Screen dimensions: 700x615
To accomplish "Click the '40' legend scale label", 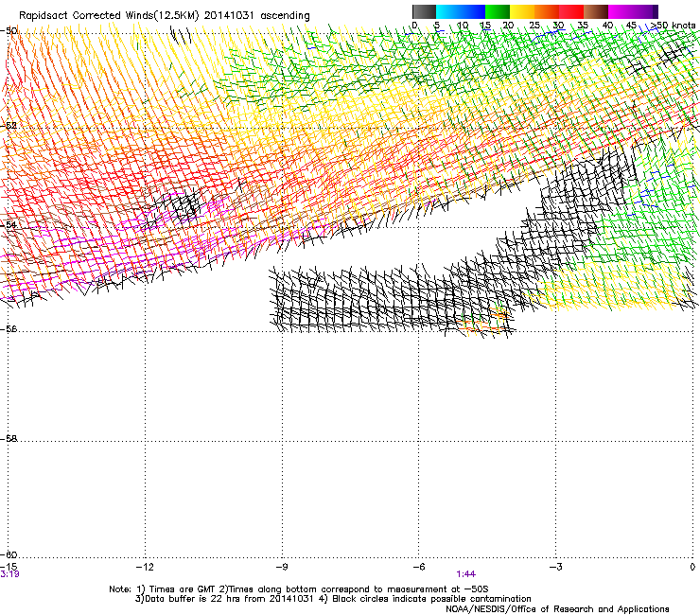I will coord(607,26).
